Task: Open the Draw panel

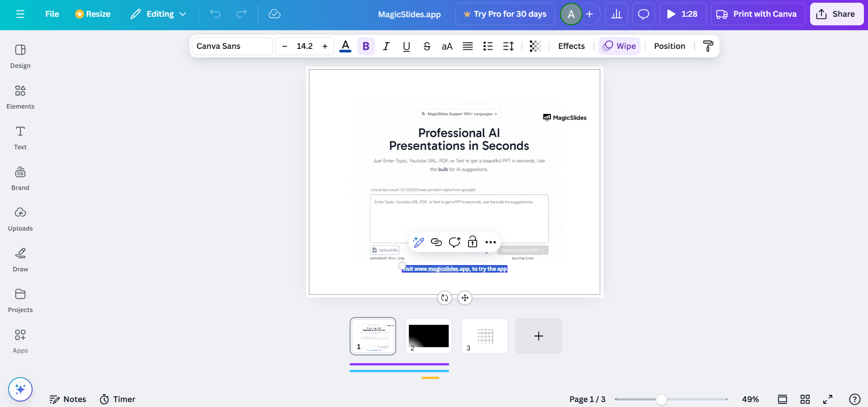Action: (20, 260)
